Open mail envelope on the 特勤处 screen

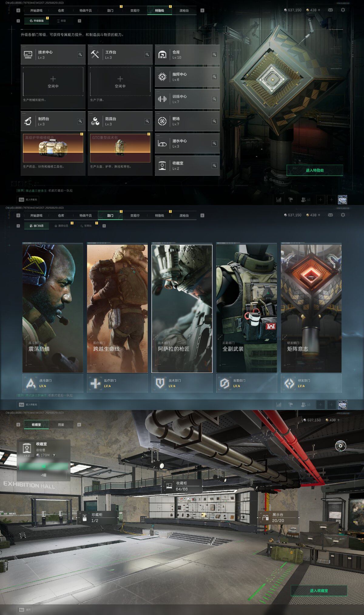click(330, 10)
